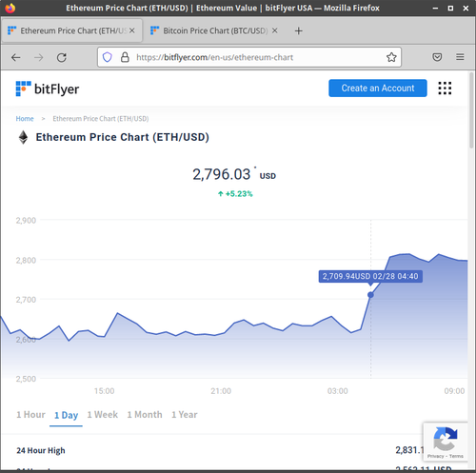Image resolution: width=476 pixels, height=473 pixels.
Task: Click the chart data point at 04:40
Action: [370, 295]
